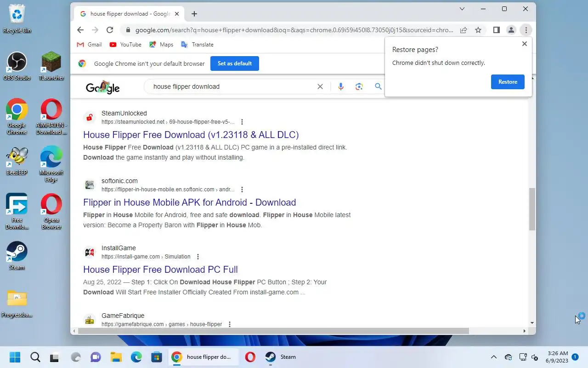Open File Explorer from taskbar
Screen dimensions: 588x368
pos(116,357)
